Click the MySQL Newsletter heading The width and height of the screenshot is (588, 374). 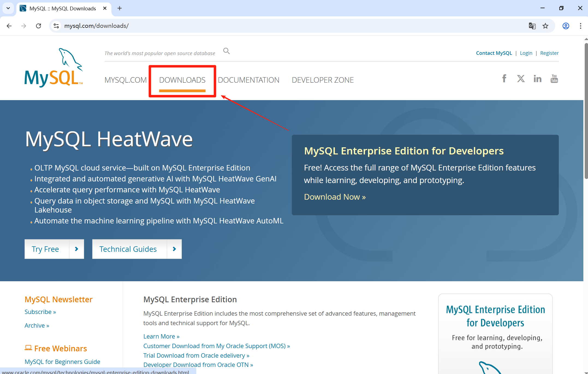click(x=58, y=299)
